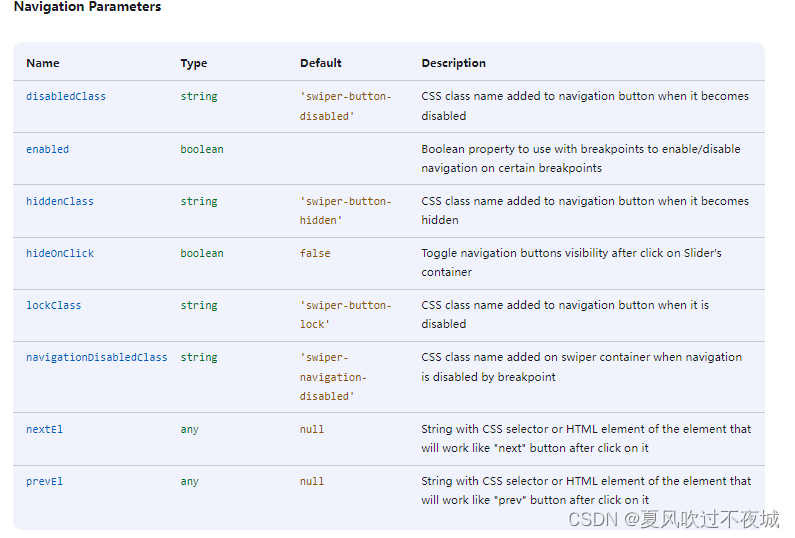Click the boolean type of enabled row
The width and height of the screenshot is (795, 538).
[x=202, y=150]
